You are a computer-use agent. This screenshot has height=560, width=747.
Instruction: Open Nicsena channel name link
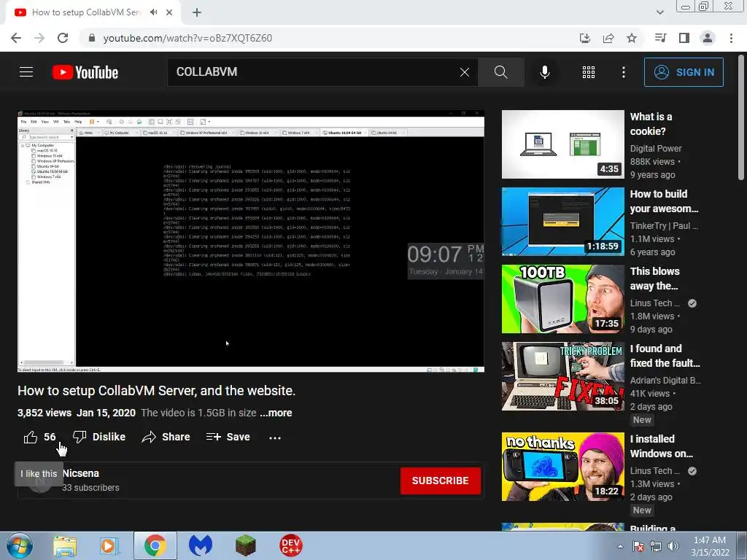(81, 473)
